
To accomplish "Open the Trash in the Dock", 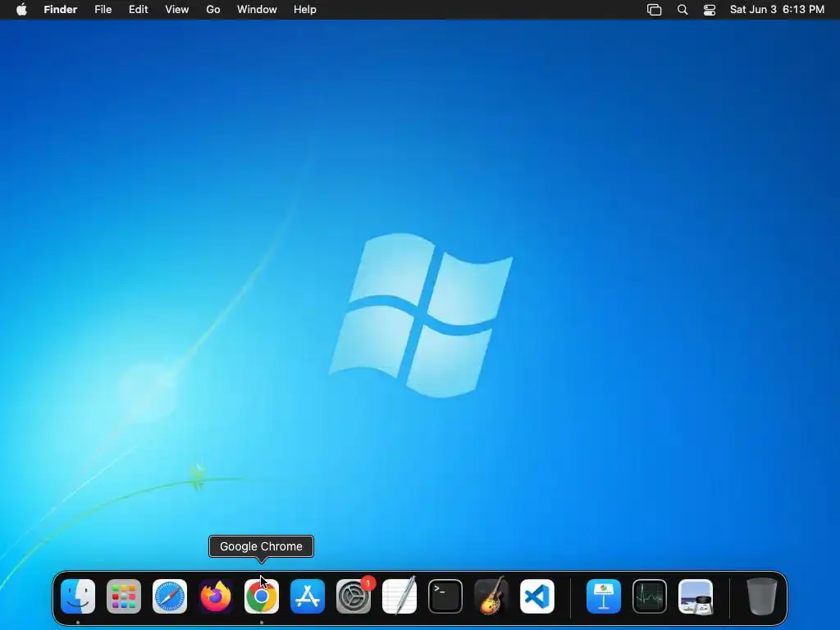I will [762, 596].
